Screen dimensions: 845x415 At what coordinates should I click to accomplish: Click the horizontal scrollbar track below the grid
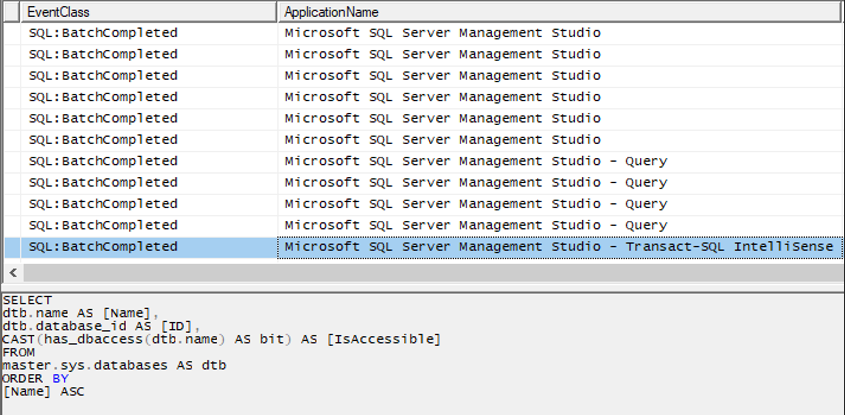[430, 273]
